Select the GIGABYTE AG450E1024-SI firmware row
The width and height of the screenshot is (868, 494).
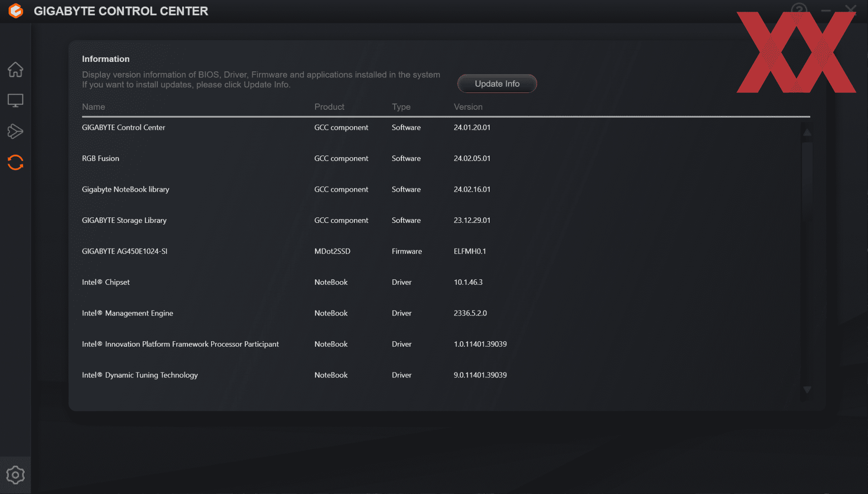[x=124, y=251]
